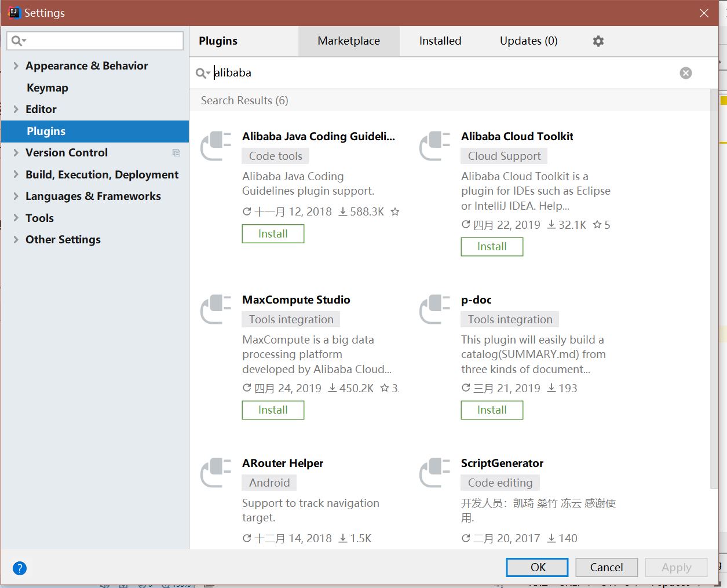Click the Version Control project-level copy icon
Viewport: 727px width, 588px height.
coord(177,153)
